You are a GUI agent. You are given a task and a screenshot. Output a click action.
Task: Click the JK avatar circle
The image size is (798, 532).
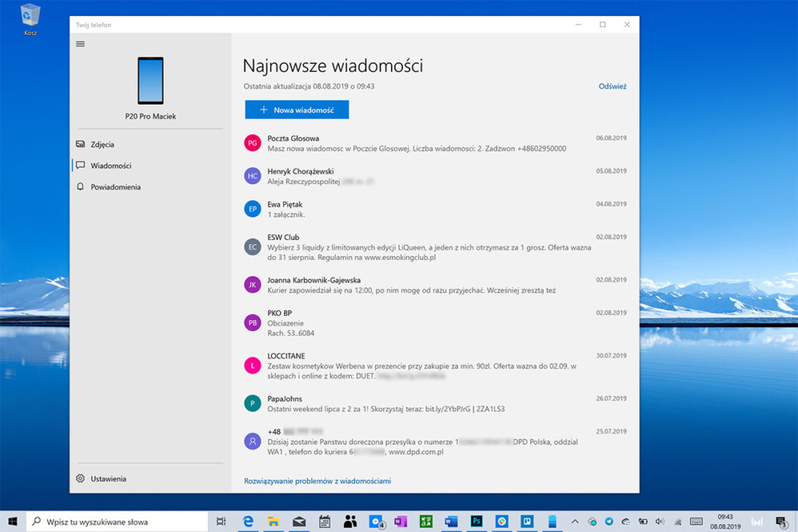click(252, 285)
